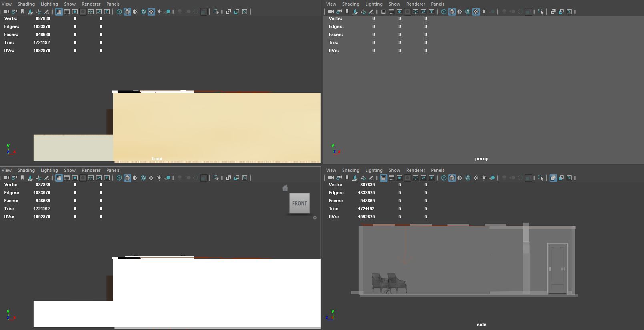Enable Textured display in the ViewCube panel
This screenshot has height=330, width=644.
coord(151,178)
